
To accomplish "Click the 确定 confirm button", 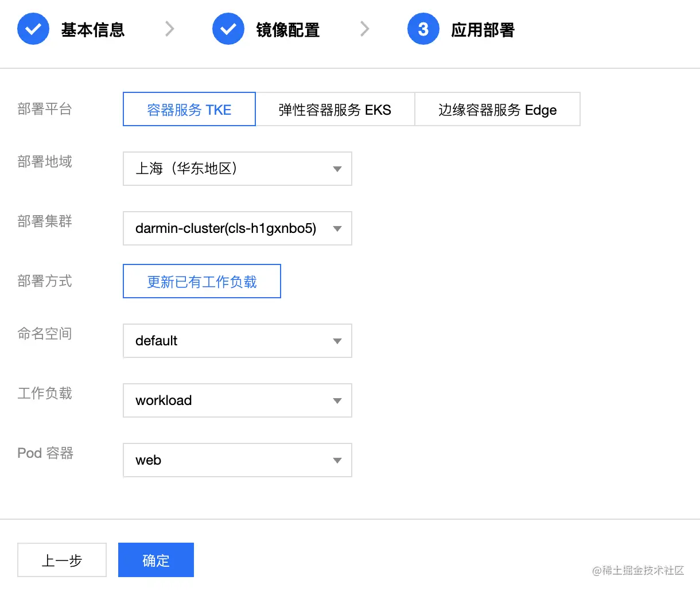I will tap(156, 560).
